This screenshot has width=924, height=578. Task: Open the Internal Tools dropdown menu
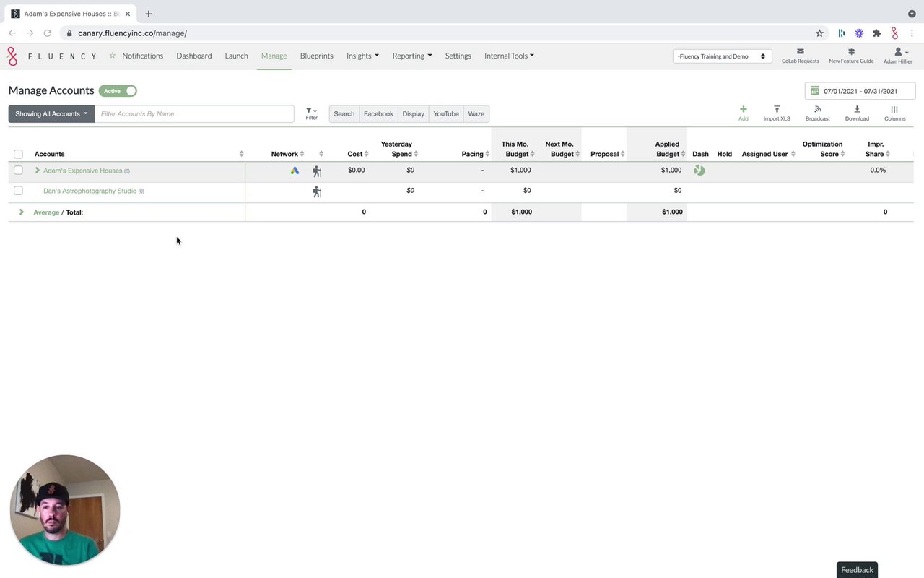coord(509,56)
